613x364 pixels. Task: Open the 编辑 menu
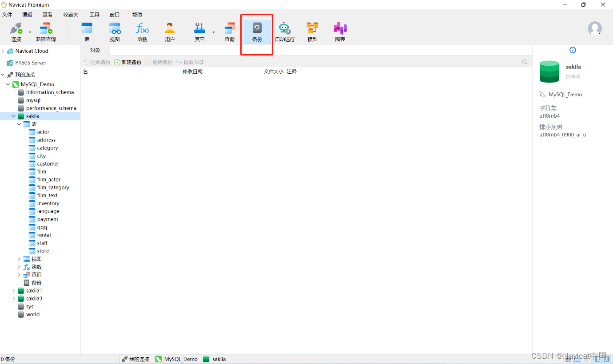tap(28, 15)
